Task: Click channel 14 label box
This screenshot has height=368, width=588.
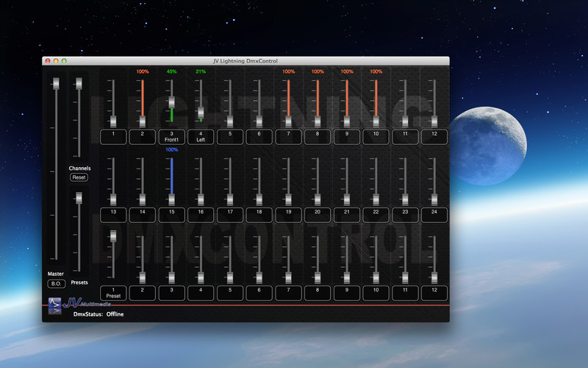Action: click(143, 215)
